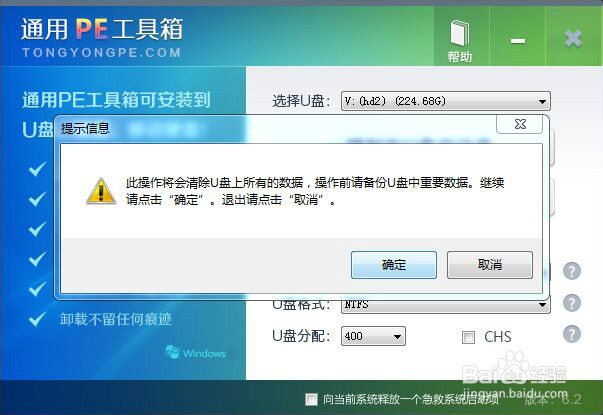Click help icon beside U盘格式 row

pos(571,303)
